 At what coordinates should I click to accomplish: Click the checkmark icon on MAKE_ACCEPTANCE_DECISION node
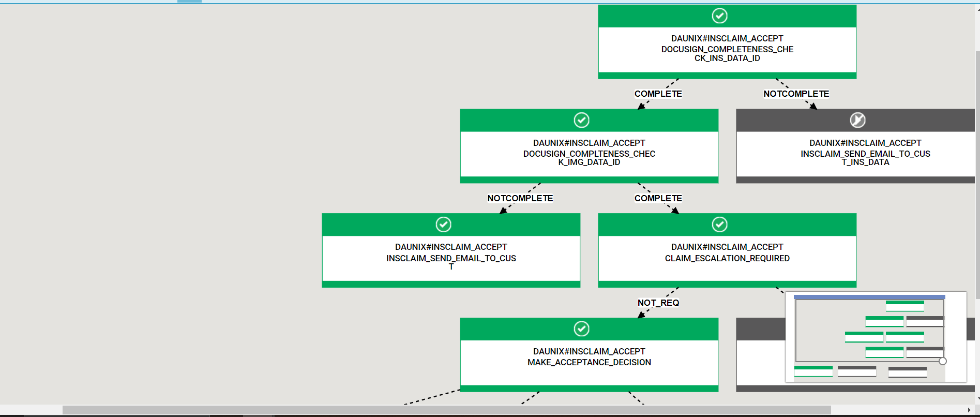581,329
